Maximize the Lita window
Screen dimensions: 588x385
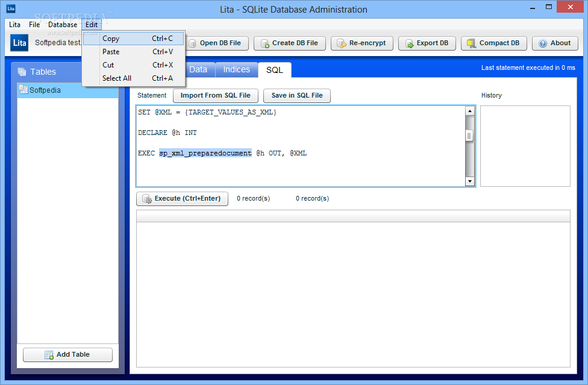tap(549, 7)
